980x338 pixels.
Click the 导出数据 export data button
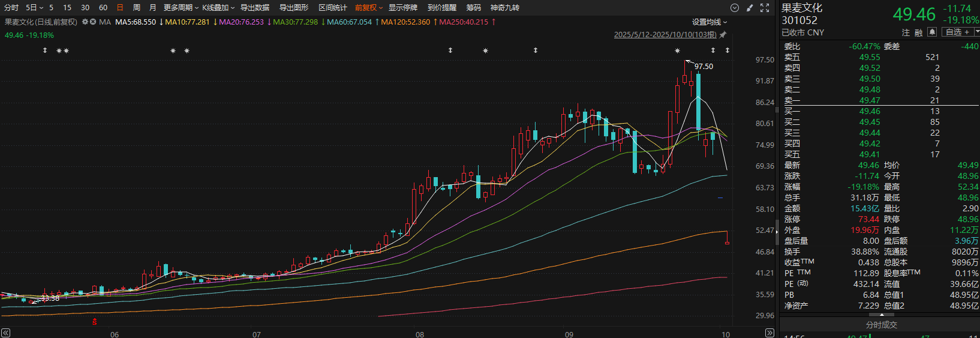tap(255, 8)
